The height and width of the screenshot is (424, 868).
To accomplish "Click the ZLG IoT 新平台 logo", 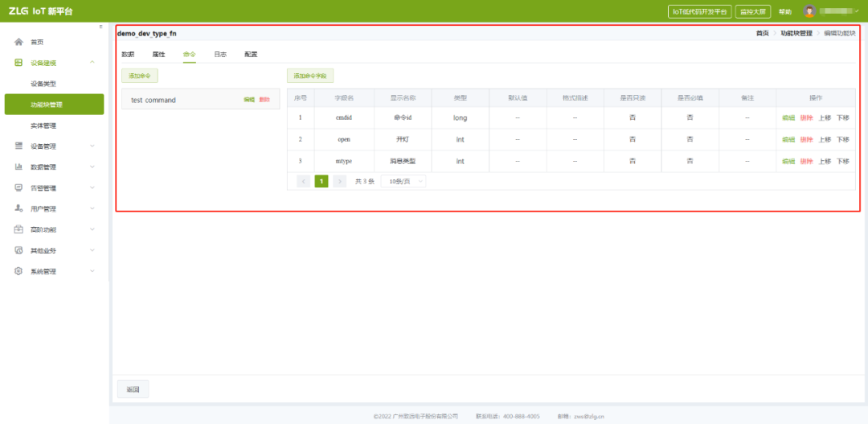I will (41, 11).
